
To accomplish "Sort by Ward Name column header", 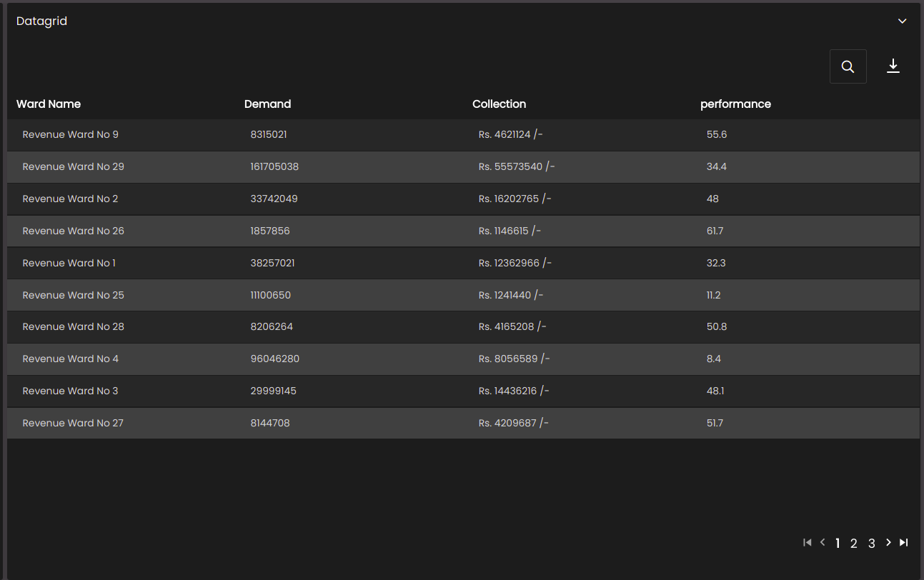I will (49, 104).
